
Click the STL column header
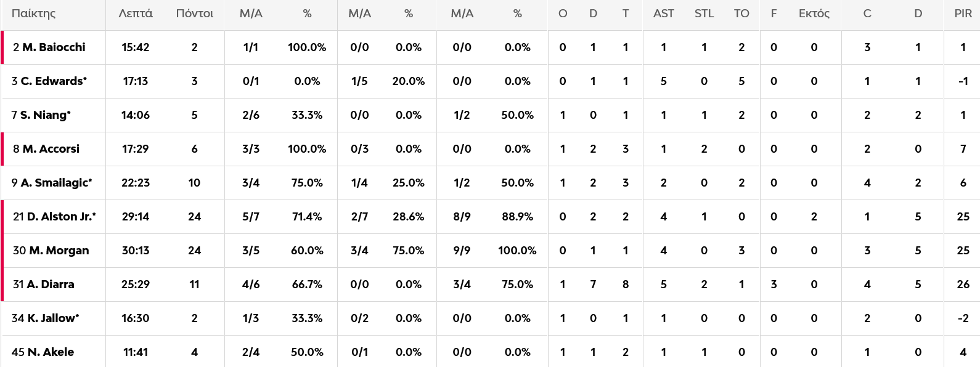pos(704,14)
